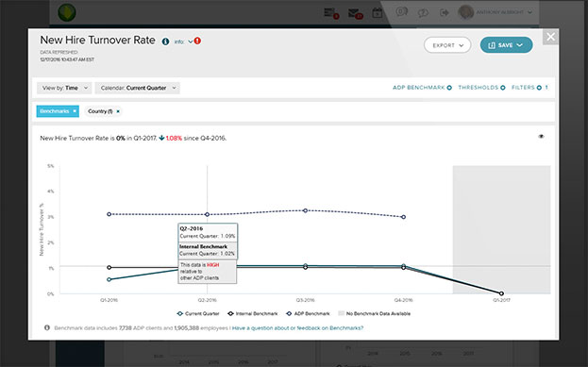This screenshot has height=367, width=588.
Task: Open the calendar icon in header
Action: pyautogui.click(x=378, y=13)
